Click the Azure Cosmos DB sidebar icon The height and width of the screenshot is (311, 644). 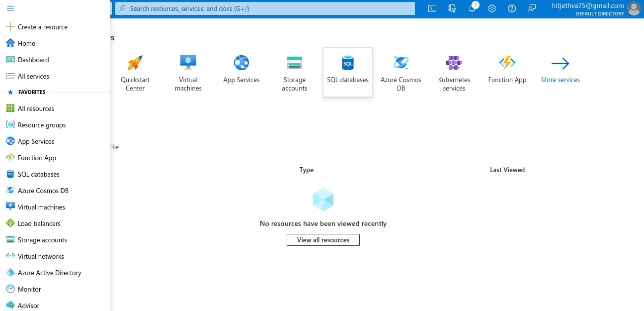click(x=10, y=191)
